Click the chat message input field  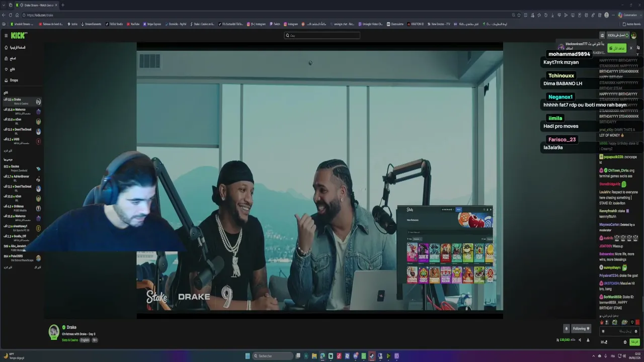click(x=619, y=331)
